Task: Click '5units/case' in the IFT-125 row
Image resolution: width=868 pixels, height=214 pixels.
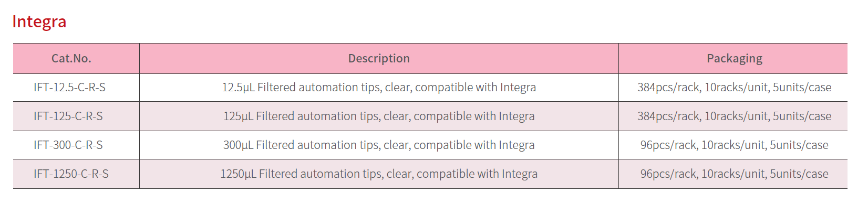Action: [x=802, y=116]
